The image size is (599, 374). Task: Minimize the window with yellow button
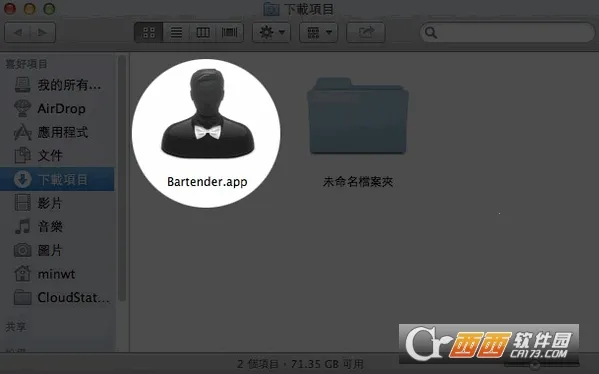[x=29, y=8]
